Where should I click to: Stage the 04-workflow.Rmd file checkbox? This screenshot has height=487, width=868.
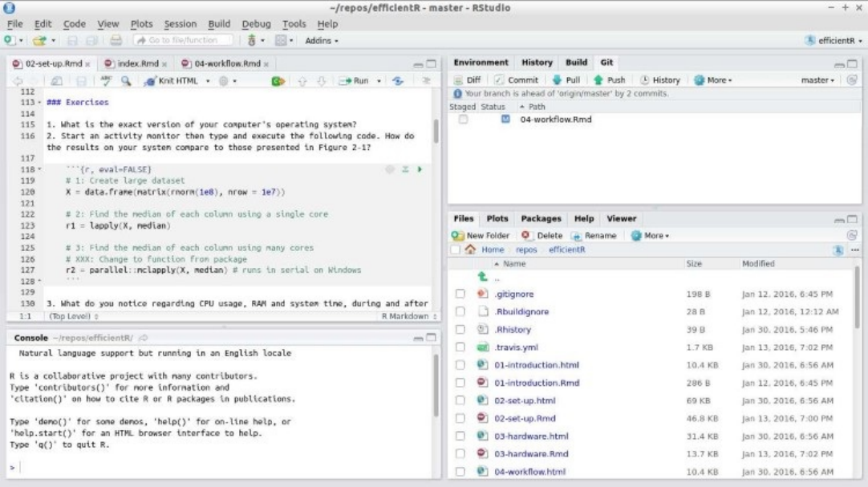[462, 120]
